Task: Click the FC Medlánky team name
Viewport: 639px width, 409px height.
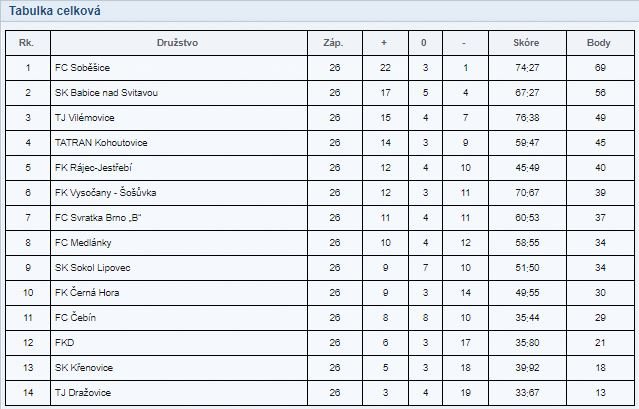Action: click(x=83, y=243)
